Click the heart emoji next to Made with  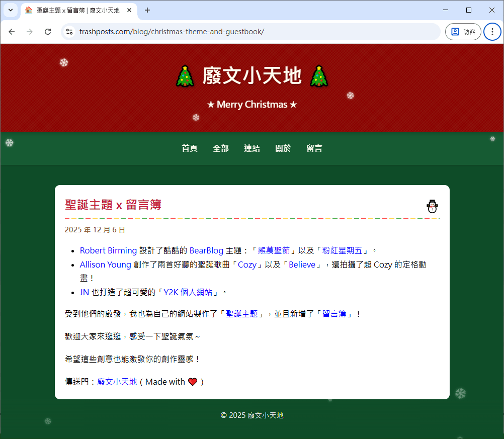pyautogui.click(x=192, y=382)
